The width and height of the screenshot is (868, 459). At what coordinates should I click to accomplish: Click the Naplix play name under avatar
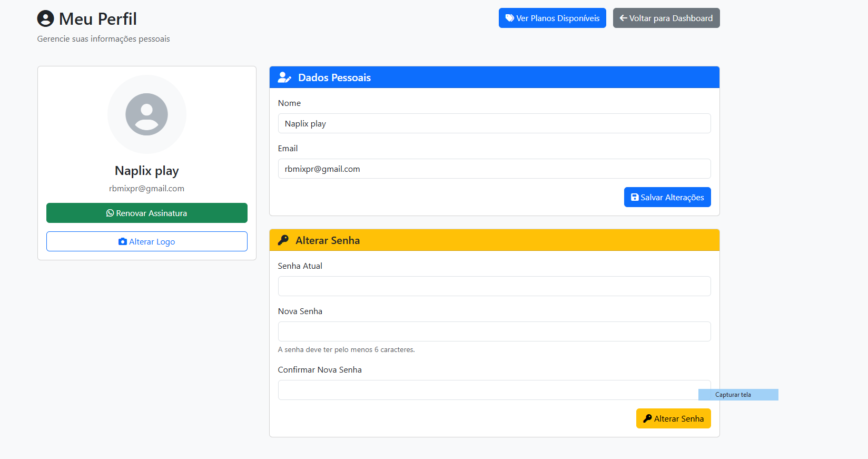pos(146,171)
